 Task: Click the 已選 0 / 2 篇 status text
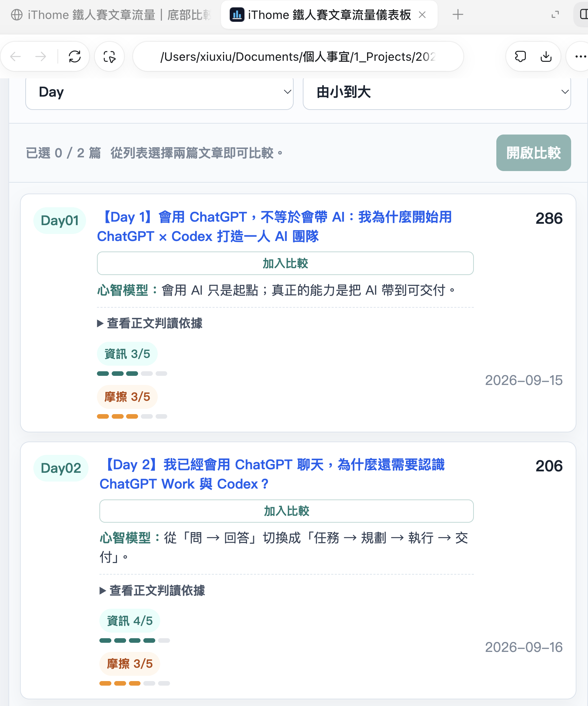63,153
